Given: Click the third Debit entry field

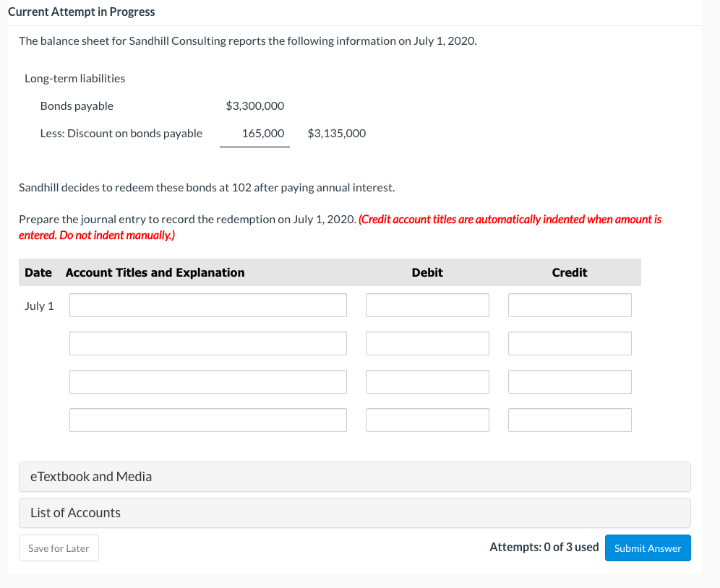Looking at the screenshot, I should 427,381.
